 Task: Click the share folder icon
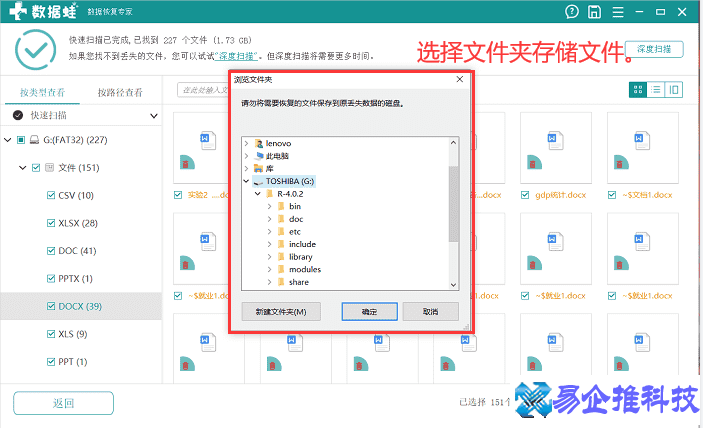281,282
